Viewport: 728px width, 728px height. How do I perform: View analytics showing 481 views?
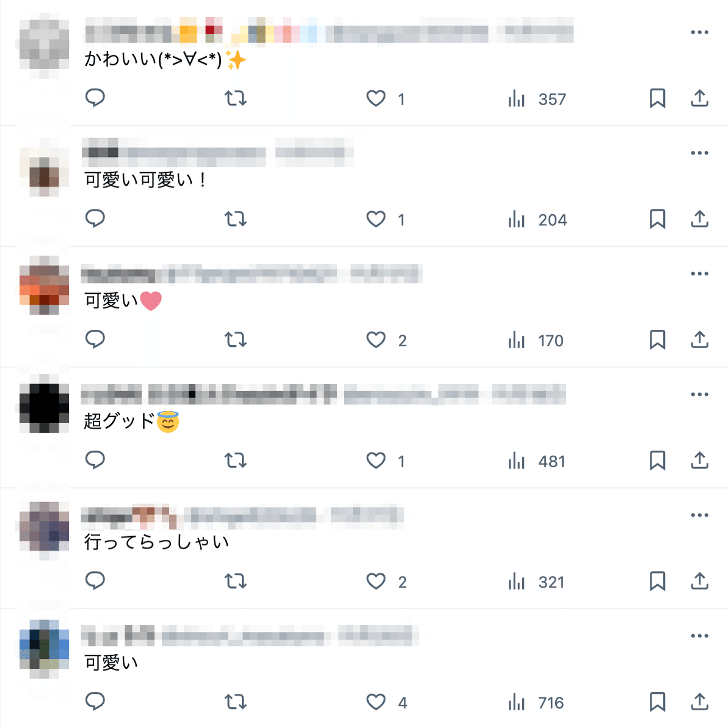(x=537, y=461)
